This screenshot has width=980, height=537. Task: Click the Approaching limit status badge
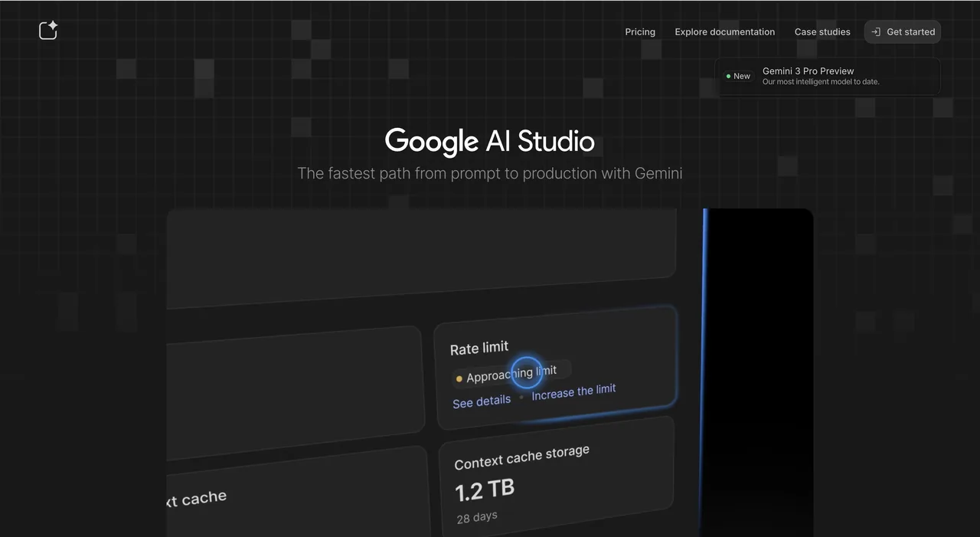click(x=511, y=374)
